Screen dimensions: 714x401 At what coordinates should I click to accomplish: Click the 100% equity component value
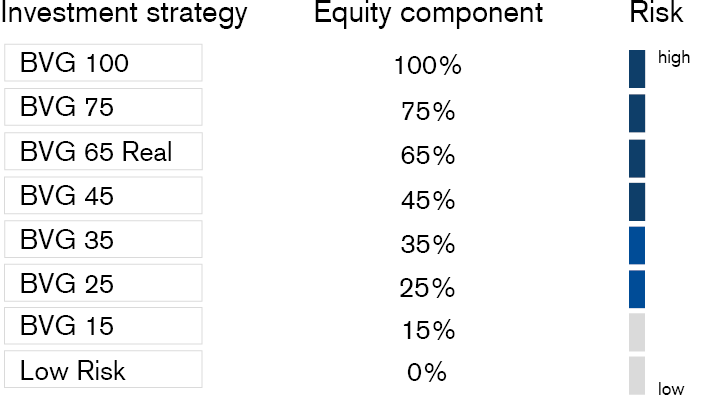(x=427, y=66)
